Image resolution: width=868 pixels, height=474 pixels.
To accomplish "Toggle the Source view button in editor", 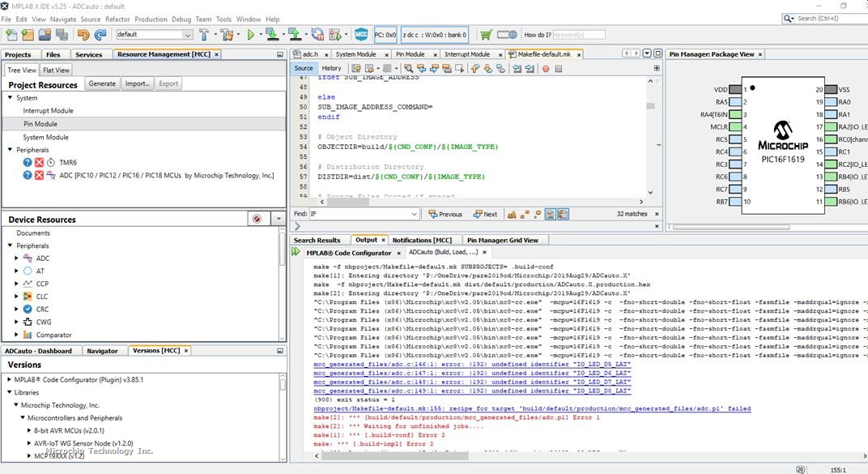I will point(304,69).
